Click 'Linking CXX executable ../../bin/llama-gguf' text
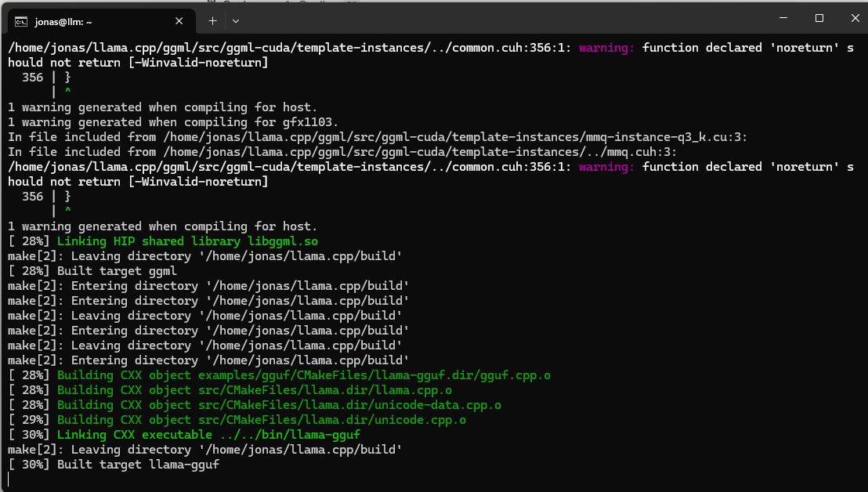This screenshot has width=868, height=492. pos(208,435)
